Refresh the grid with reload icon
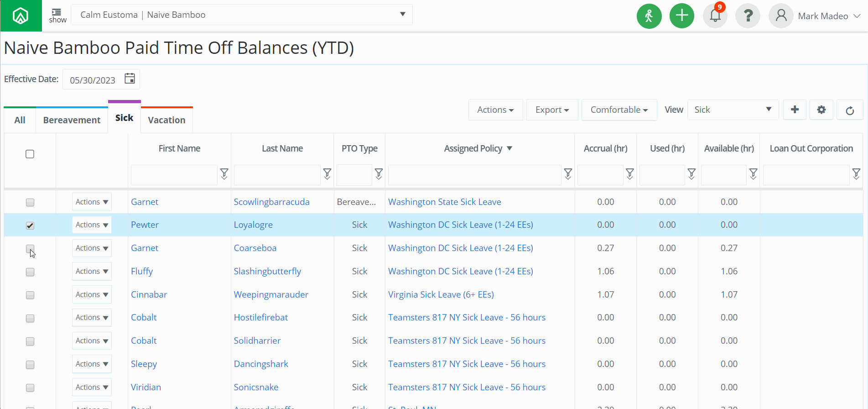 tap(849, 110)
